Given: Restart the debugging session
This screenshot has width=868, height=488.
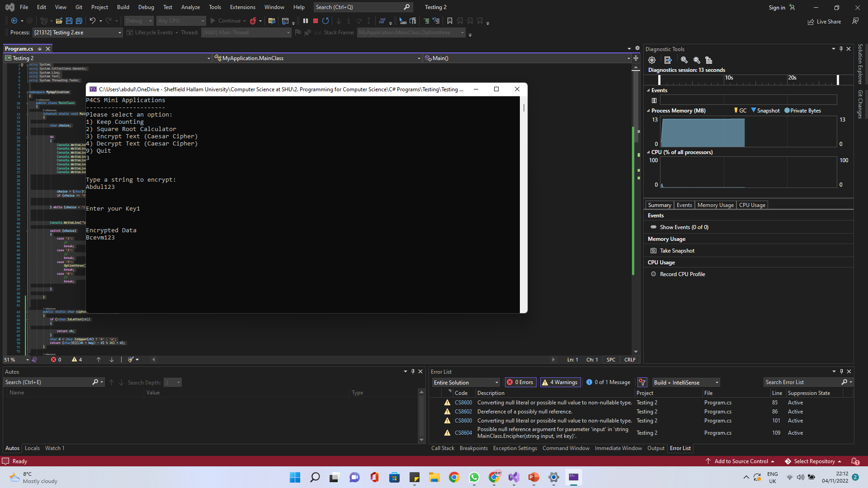Looking at the screenshot, I should coord(325,21).
